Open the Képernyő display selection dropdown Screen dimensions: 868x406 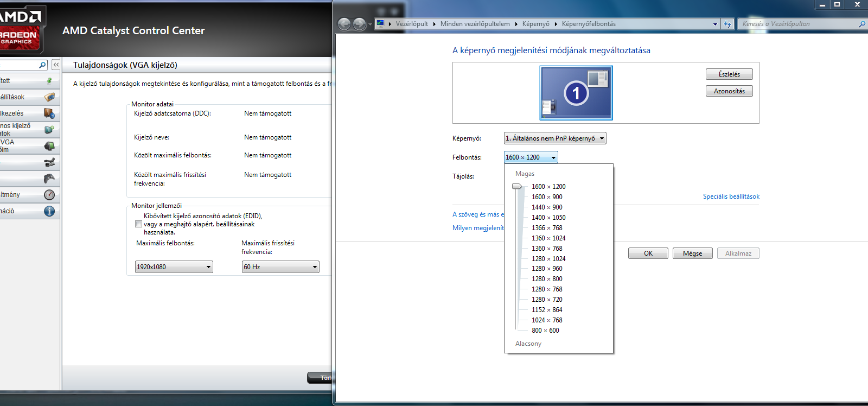click(x=555, y=138)
